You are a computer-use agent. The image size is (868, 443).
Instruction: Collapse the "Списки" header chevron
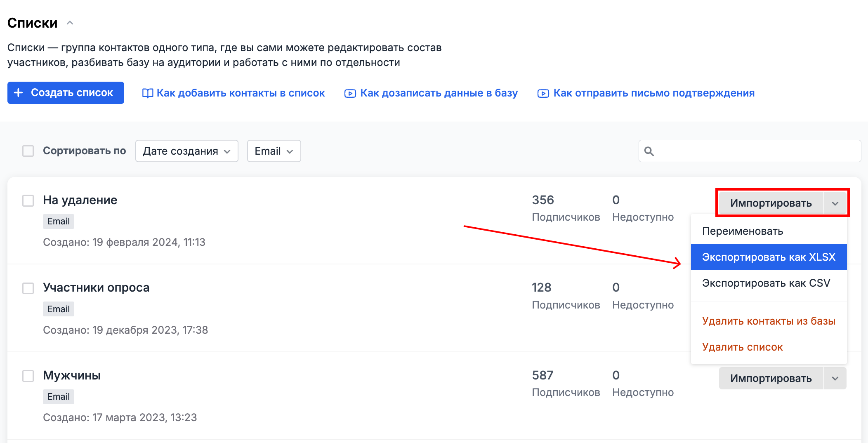tap(70, 23)
